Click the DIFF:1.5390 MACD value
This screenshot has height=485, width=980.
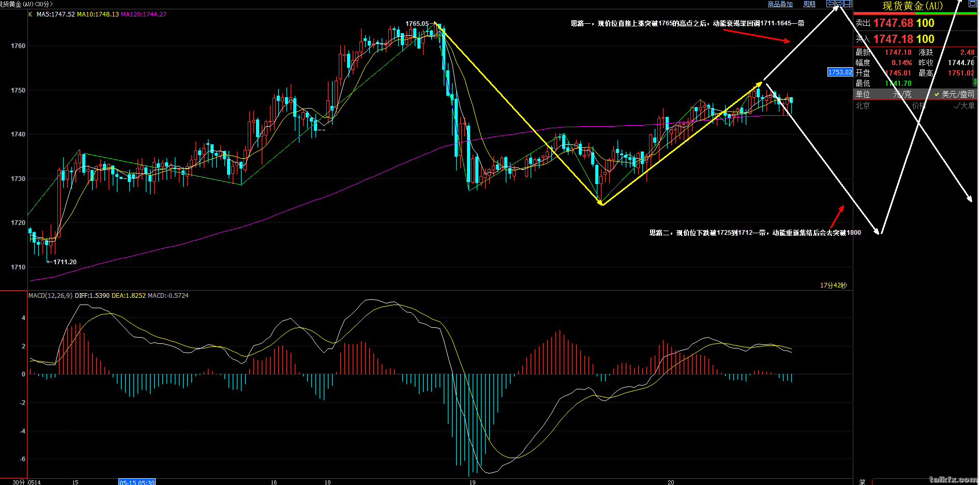[x=92, y=296]
